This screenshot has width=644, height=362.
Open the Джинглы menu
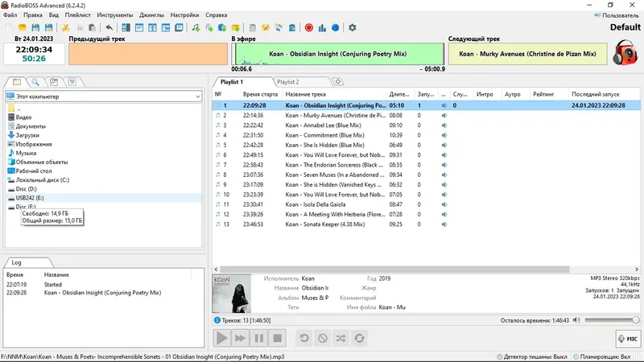151,14
